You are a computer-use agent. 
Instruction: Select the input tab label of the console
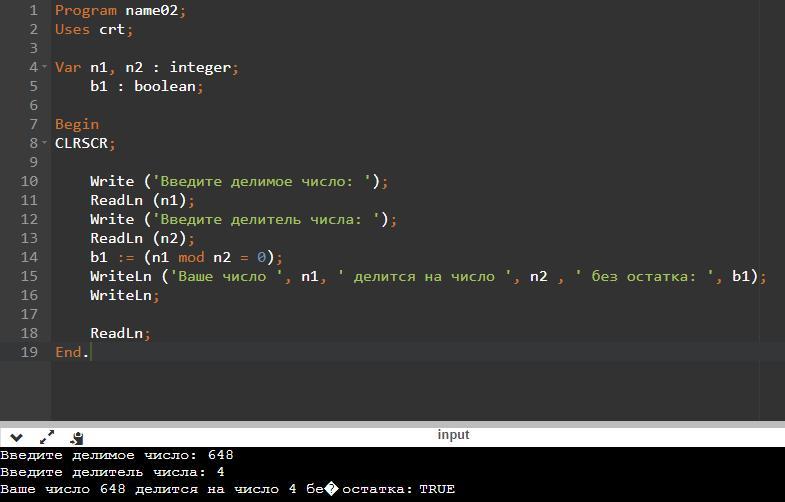coord(453,435)
